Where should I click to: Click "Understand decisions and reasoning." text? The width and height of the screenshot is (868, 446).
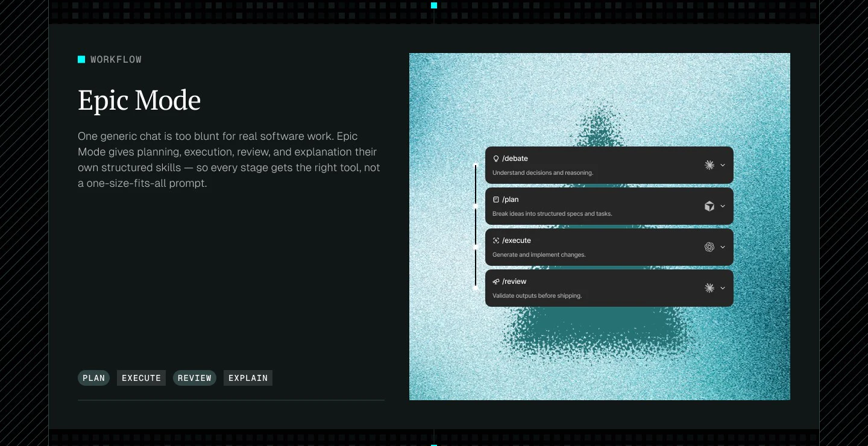pos(542,173)
